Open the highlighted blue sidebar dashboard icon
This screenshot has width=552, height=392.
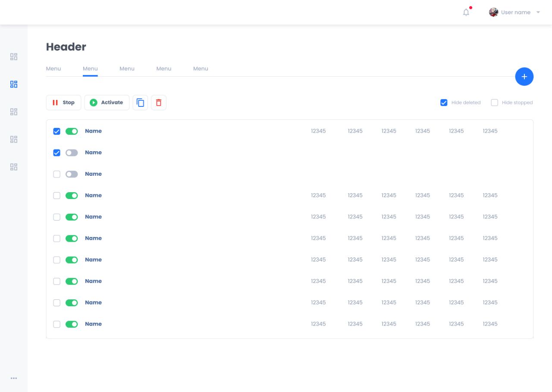pyautogui.click(x=14, y=84)
